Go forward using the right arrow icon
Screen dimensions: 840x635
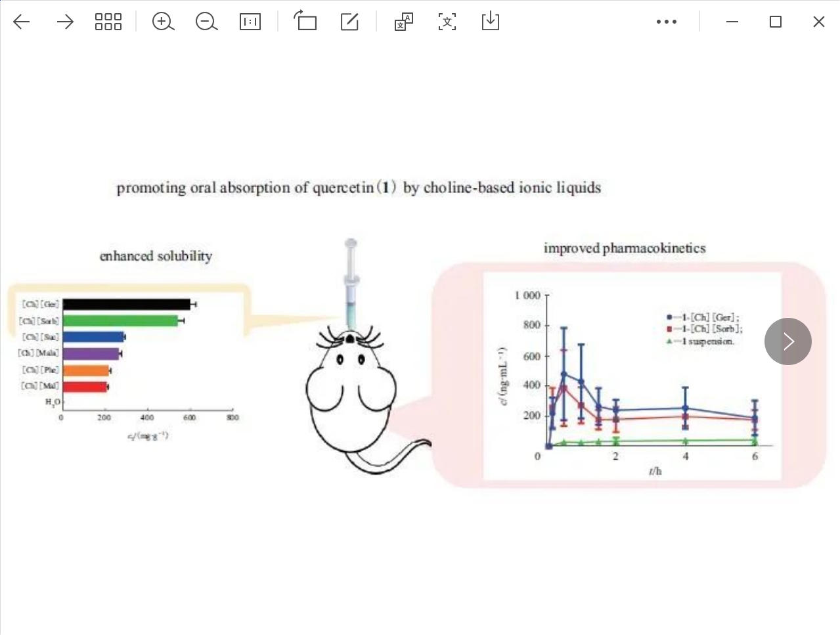[65, 22]
